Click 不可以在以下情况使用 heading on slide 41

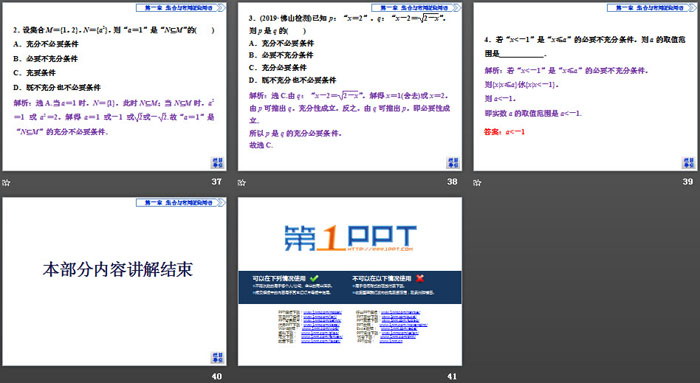[382, 278]
